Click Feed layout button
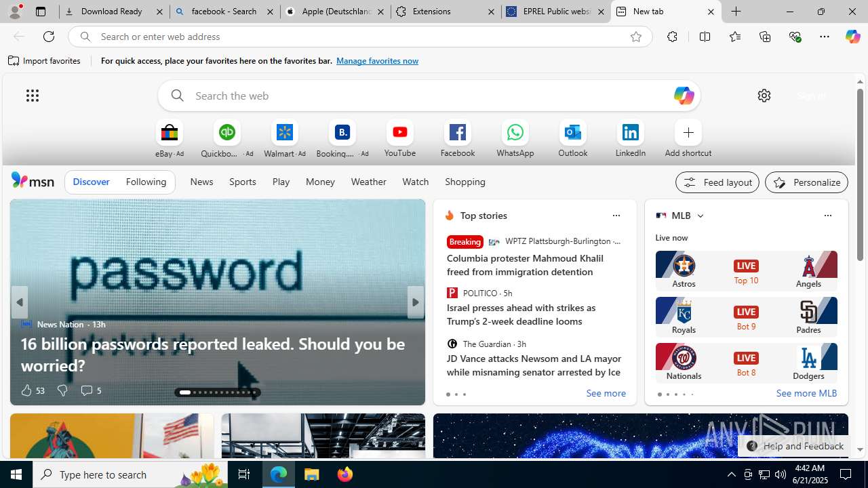868x488 pixels. tap(717, 182)
